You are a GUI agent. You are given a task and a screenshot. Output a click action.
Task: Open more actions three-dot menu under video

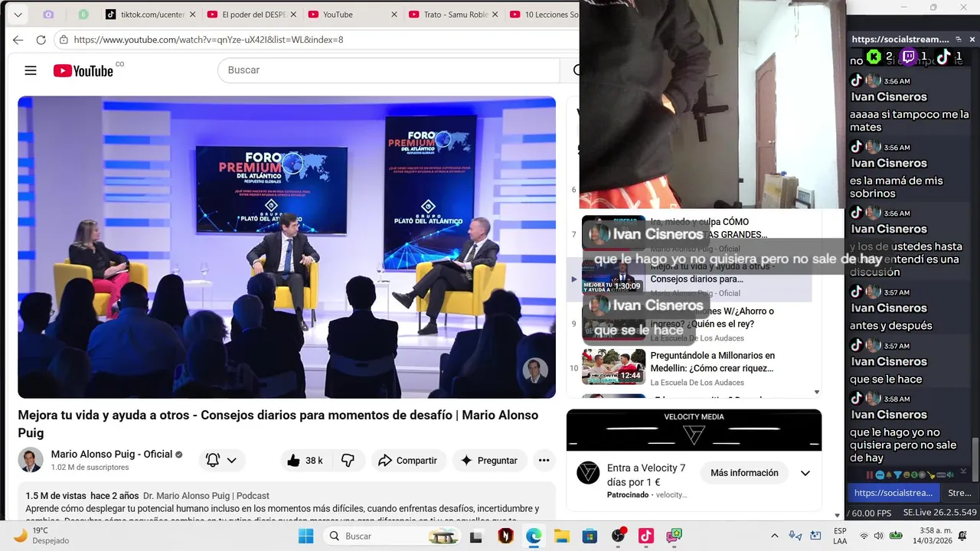point(544,461)
